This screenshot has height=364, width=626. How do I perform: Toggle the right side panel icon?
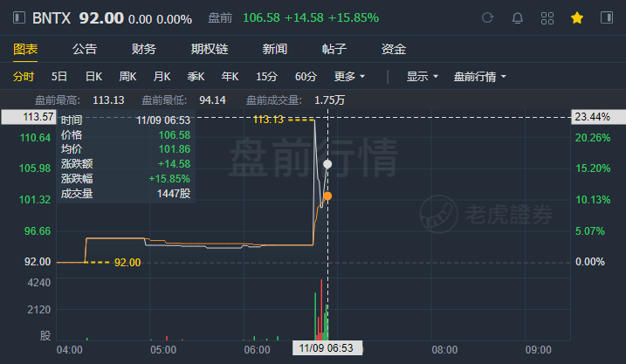(607, 17)
